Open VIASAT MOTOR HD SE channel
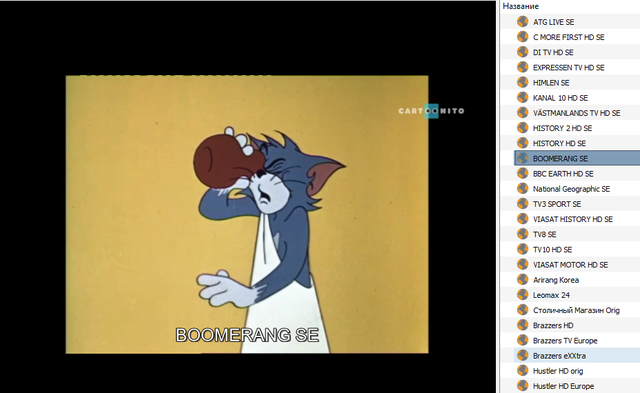The image size is (640, 393). point(570,265)
